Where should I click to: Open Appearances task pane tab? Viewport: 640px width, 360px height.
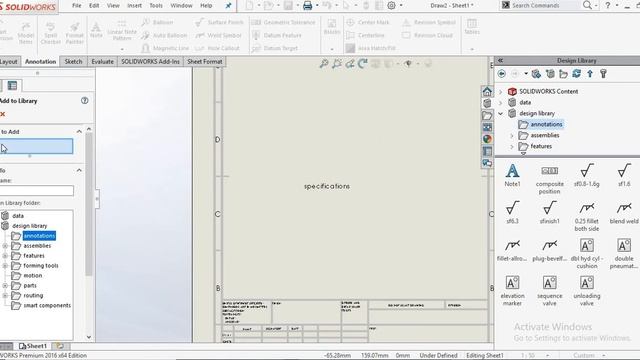487,139
